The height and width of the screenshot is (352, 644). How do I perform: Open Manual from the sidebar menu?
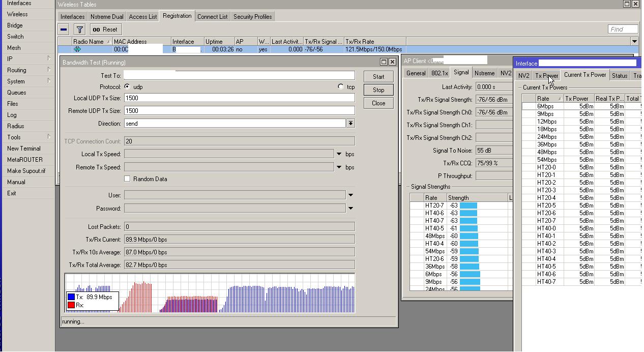[x=27, y=182]
